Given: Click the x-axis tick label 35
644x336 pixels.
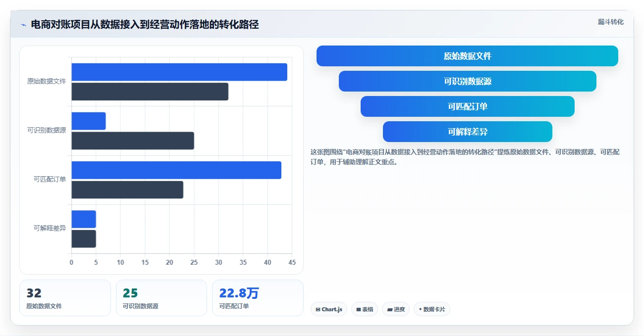Looking at the screenshot, I should coord(243,262).
